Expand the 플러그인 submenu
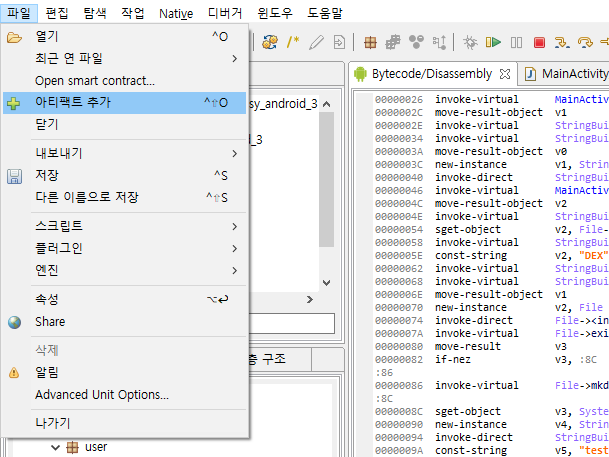Screen dimensions: 609x457 tap(124, 248)
